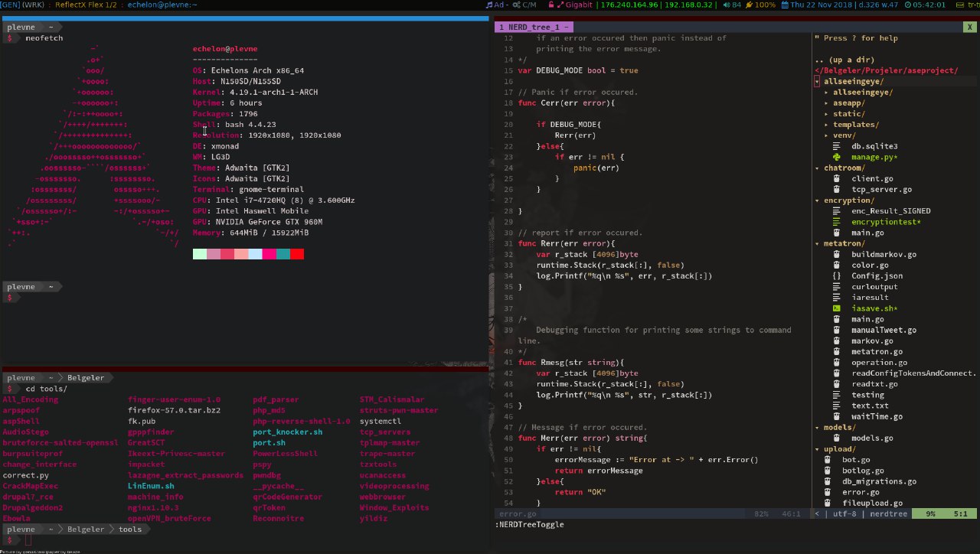Click the shell script icon beside iasave.sh
Screen dimensions: 980x554
[837, 308]
